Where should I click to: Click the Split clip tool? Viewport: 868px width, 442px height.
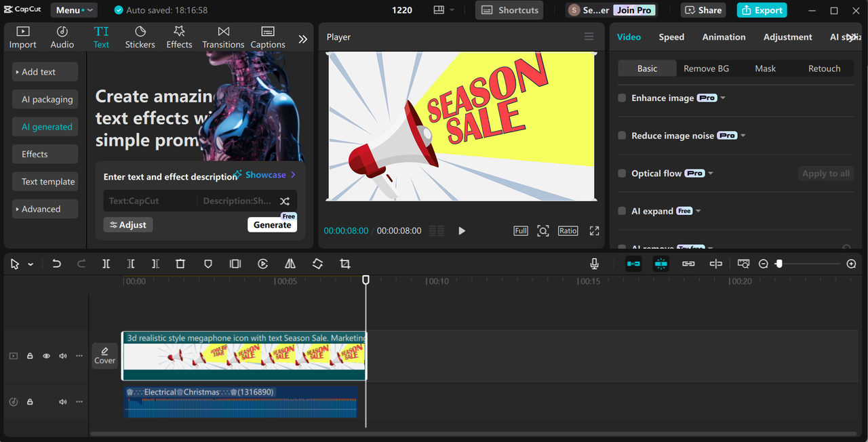tap(106, 264)
